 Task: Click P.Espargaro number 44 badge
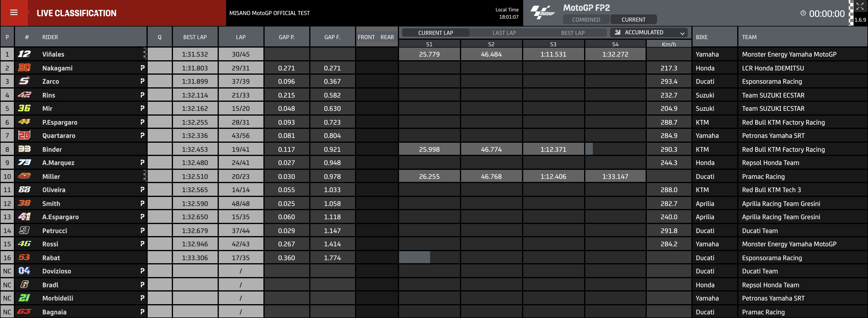24,122
